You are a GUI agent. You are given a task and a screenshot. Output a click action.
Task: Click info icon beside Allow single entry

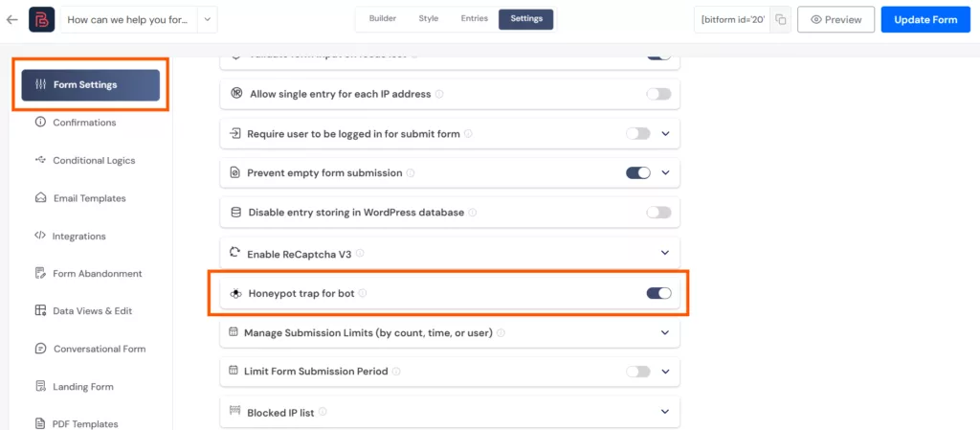pos(439,95)
